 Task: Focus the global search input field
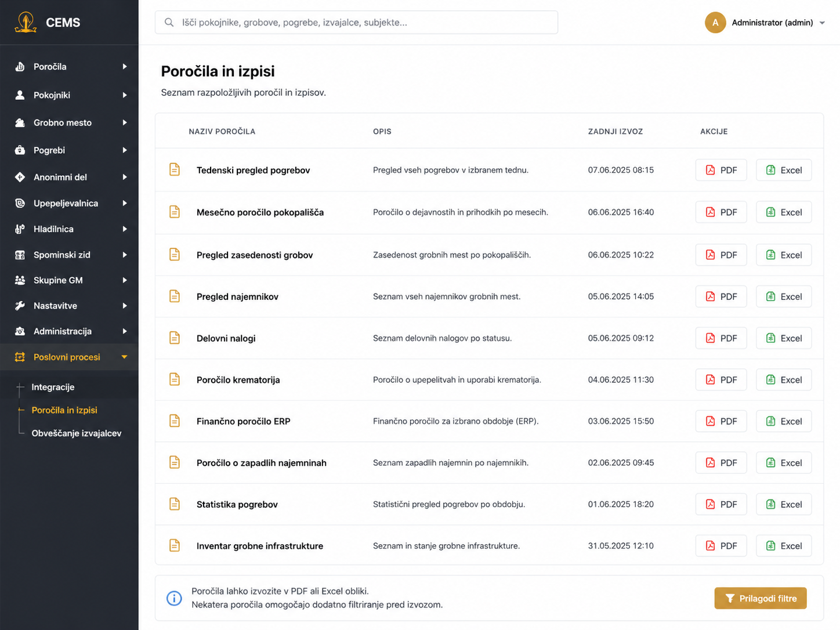click(356, 22)
